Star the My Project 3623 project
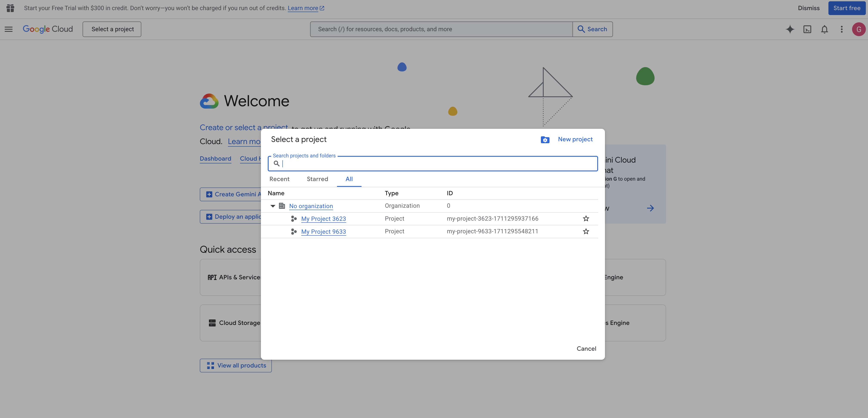868x418 pixels. point(586,219)
